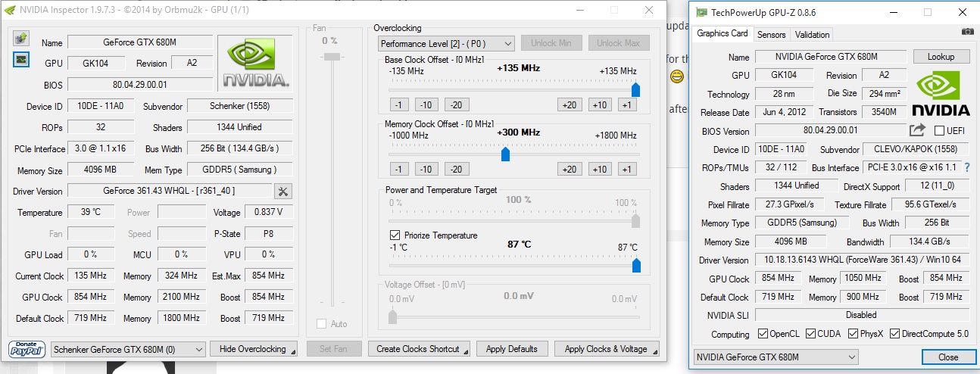Click +10 under Memory Clock Offset

pos(600,170)
